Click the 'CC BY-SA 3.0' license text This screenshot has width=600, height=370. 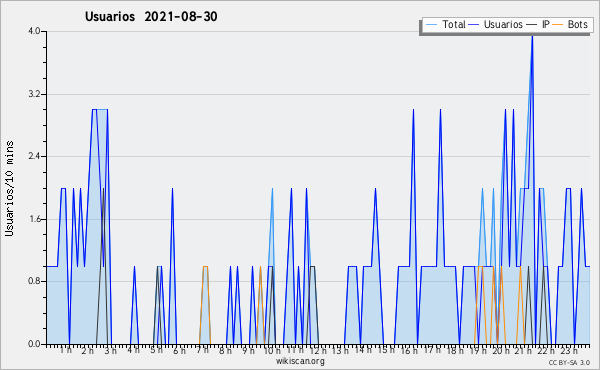tap(569, 363)
